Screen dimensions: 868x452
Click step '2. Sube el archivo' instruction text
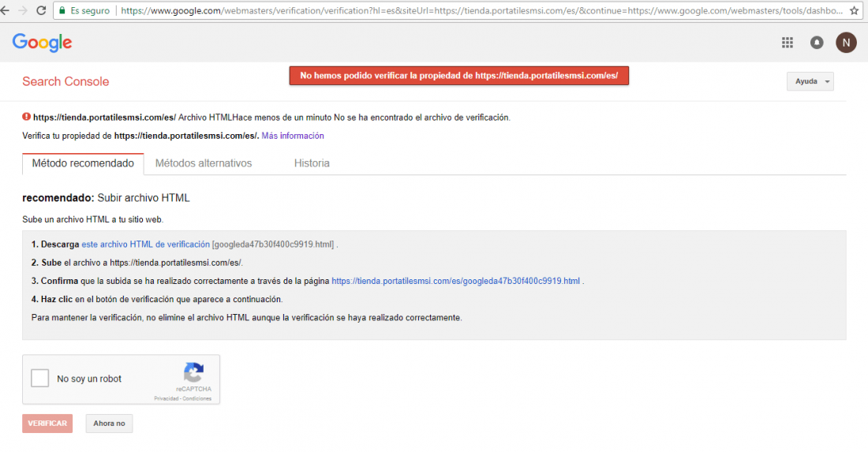pyautogui.click(x=137, y=263)
